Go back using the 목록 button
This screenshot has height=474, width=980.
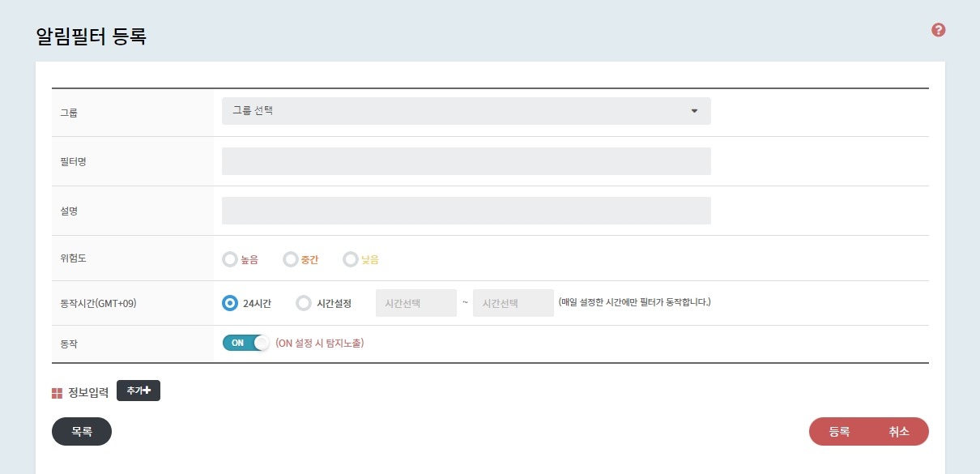(x=82, y=432)
